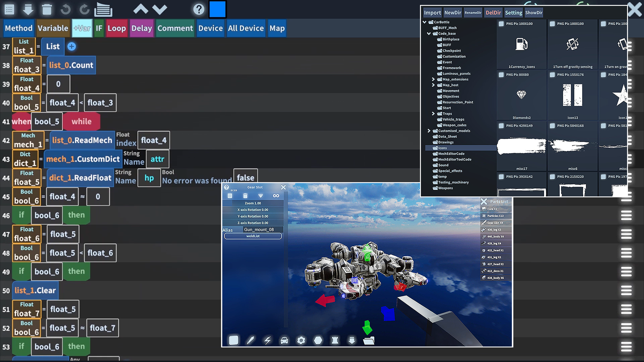Click the gear settings icon in the mech editor
Image resolution: width=644 pixels, height=362 pixels.
click(301, 340)
